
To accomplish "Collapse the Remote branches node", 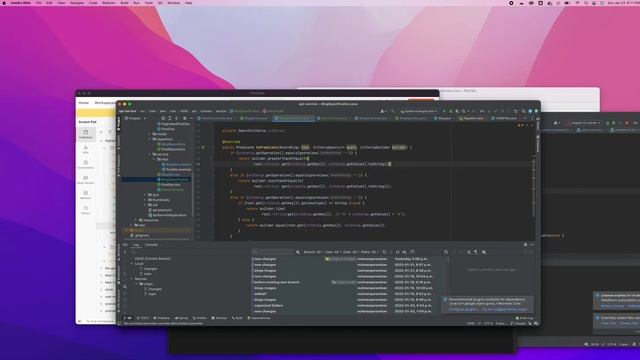I will (131, 279).
